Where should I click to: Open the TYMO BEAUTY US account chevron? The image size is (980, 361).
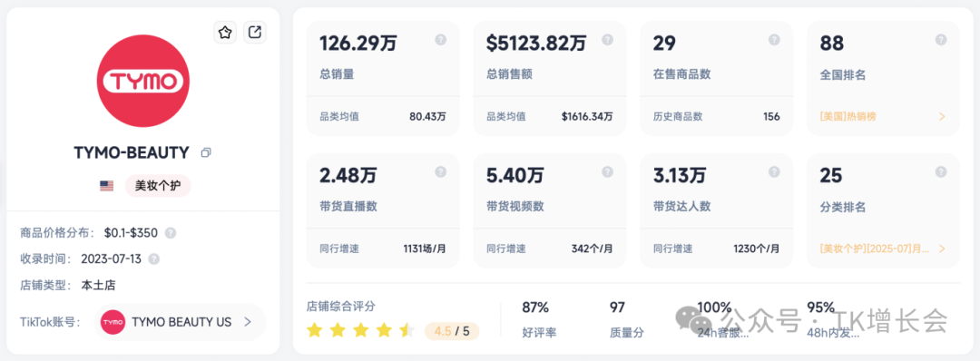248,322
